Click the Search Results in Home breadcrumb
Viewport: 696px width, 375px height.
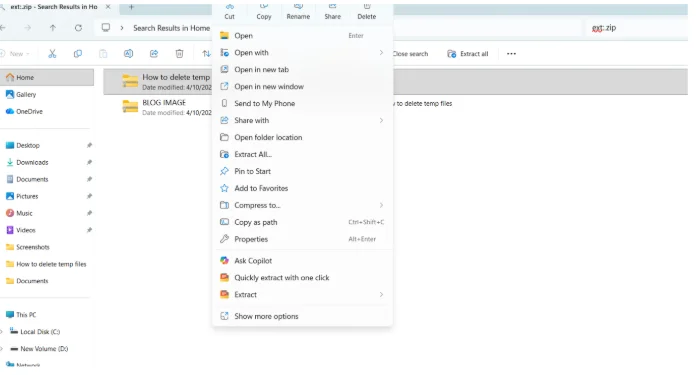click(172, 28)
